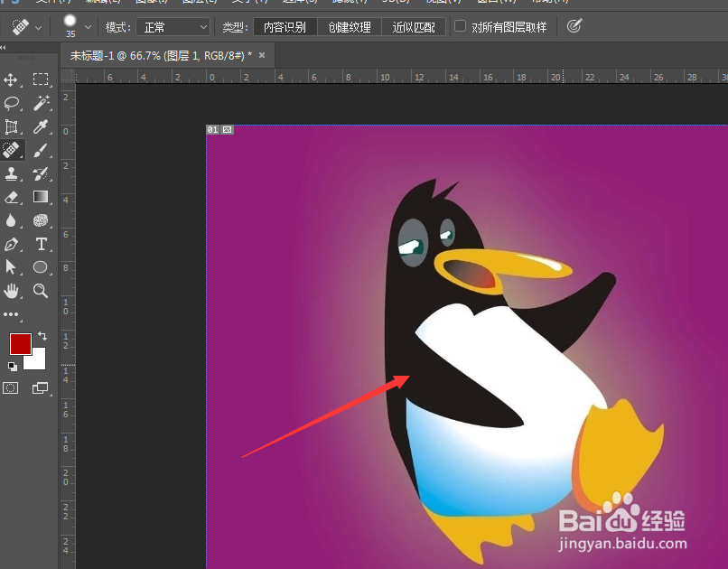Choose the 创建纹理 type option

click(350, 27)
